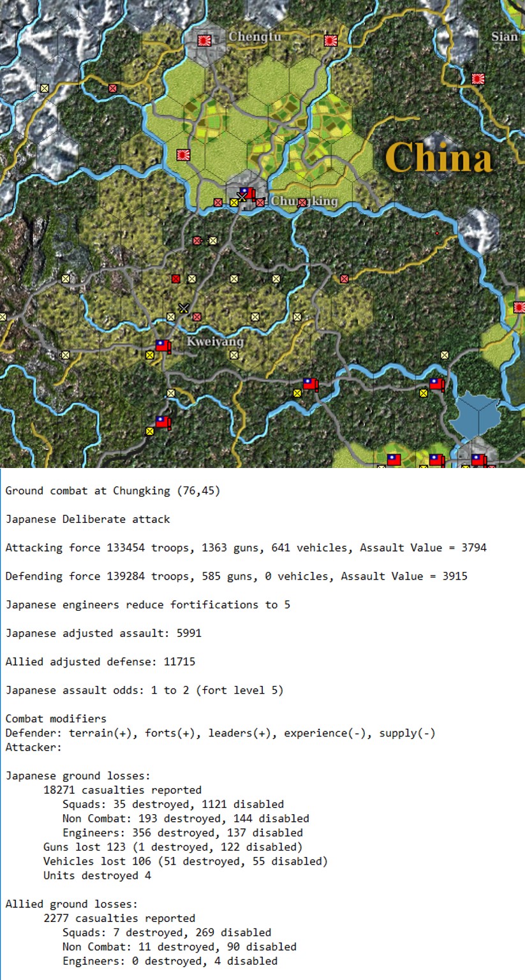The height and width of the screenshot is (980, 525).
Task: Click the 'Japanese ground losses:' heading
Action: point(78,776)
